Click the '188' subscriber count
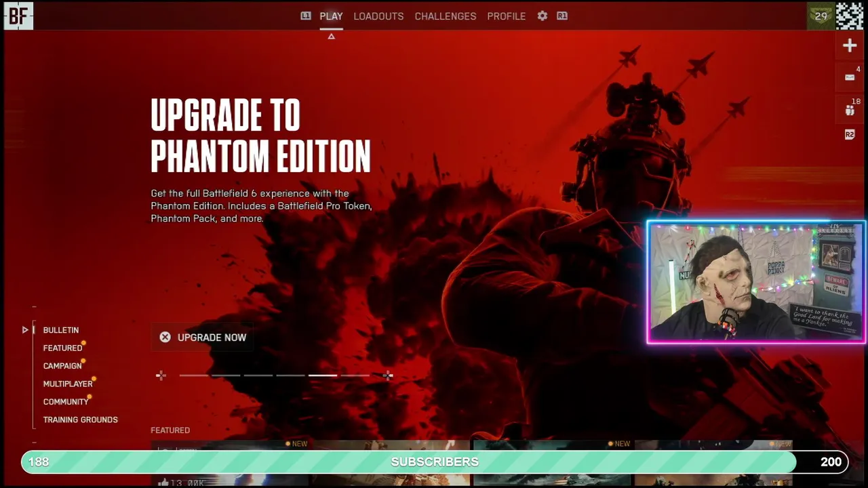 (39, 462)
